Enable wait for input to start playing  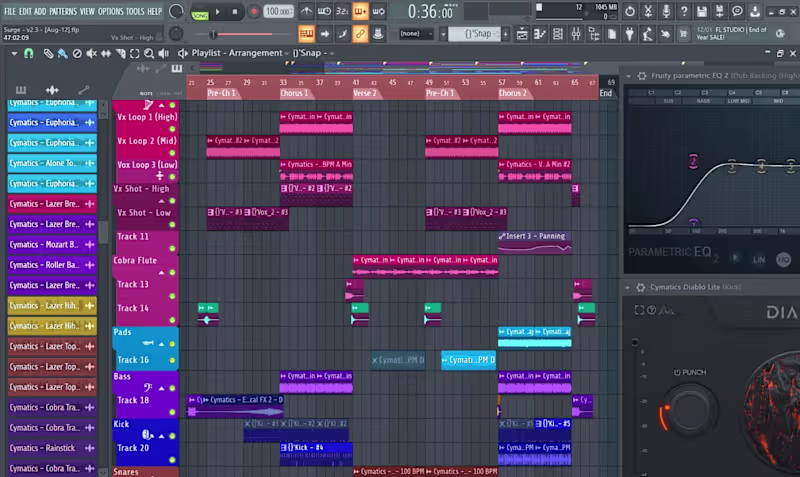(x=324, y=11)
